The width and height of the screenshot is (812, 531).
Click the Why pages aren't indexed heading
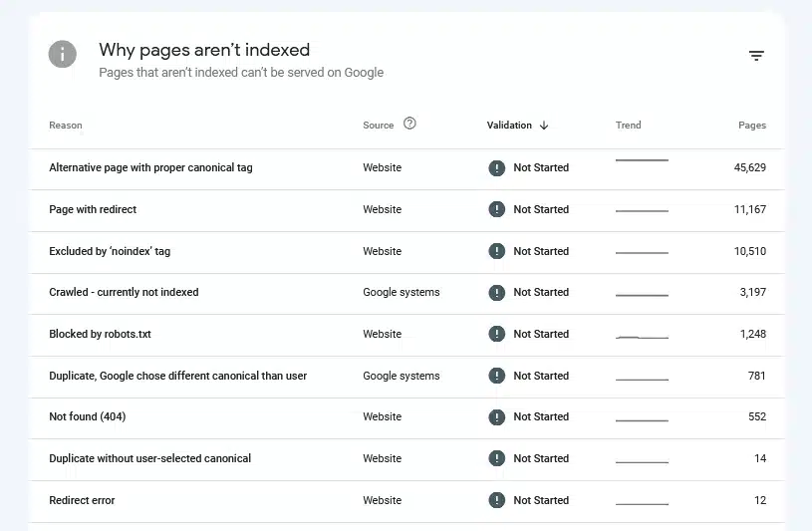click(204, 50)
